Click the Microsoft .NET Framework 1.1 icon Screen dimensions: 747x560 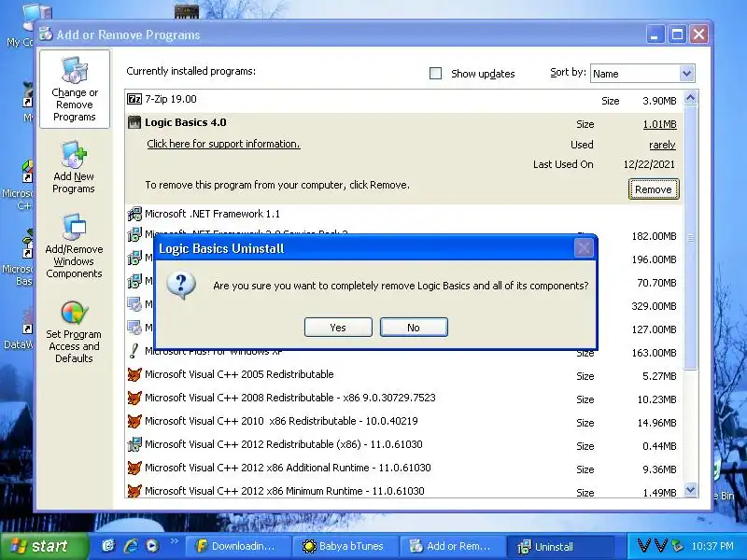pos(134,214)
